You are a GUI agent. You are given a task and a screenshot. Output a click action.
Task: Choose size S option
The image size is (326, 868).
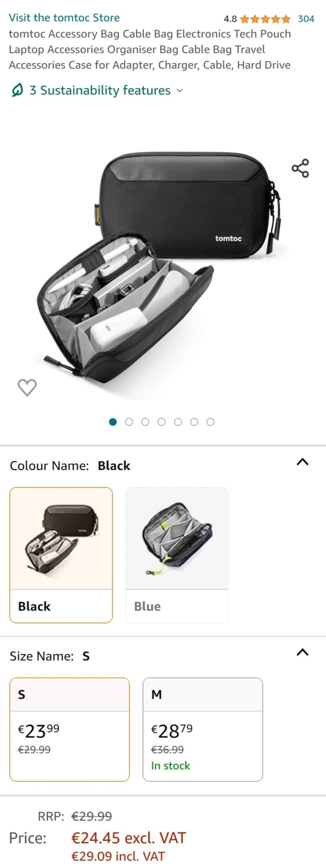pyautogui.click(x=70, y=729)
